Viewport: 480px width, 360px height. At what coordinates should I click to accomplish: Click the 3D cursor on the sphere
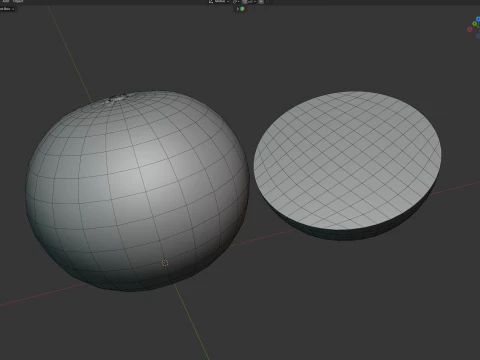[x=165, y=263]
